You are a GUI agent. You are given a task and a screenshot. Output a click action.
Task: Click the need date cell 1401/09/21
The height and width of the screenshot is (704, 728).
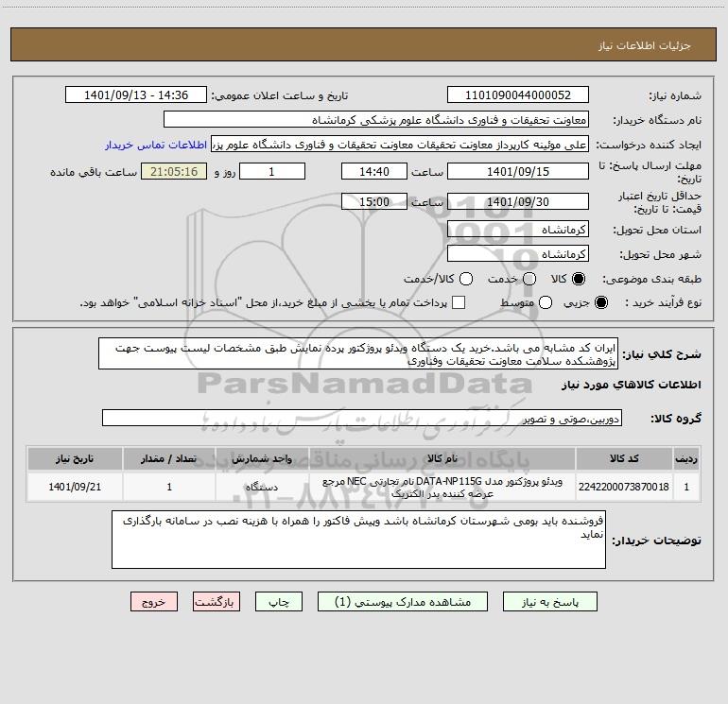point(75,487)
